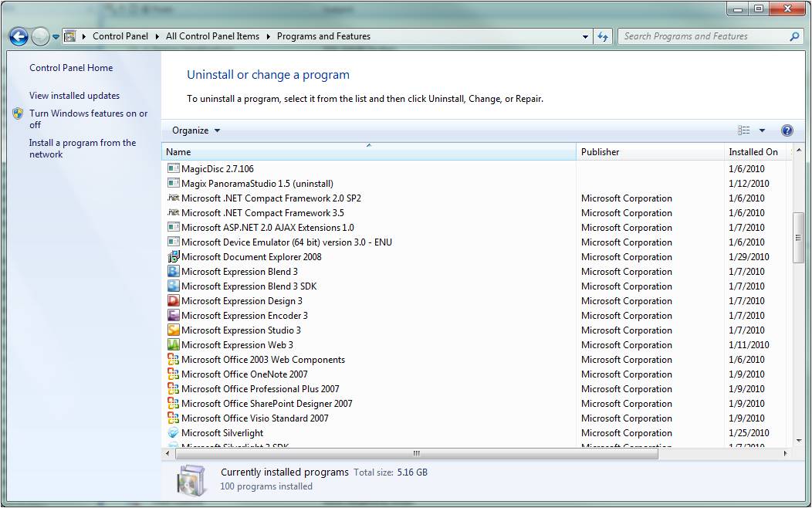Expand the view options dropdown arrow
The height and width of the screenshot is (508, 812).
click(x=763, y=130)
